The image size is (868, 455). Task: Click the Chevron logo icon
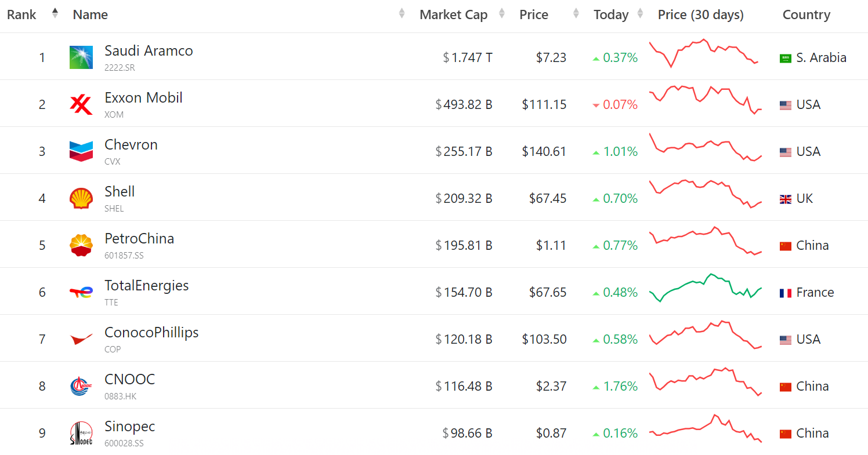coord(81,151)
